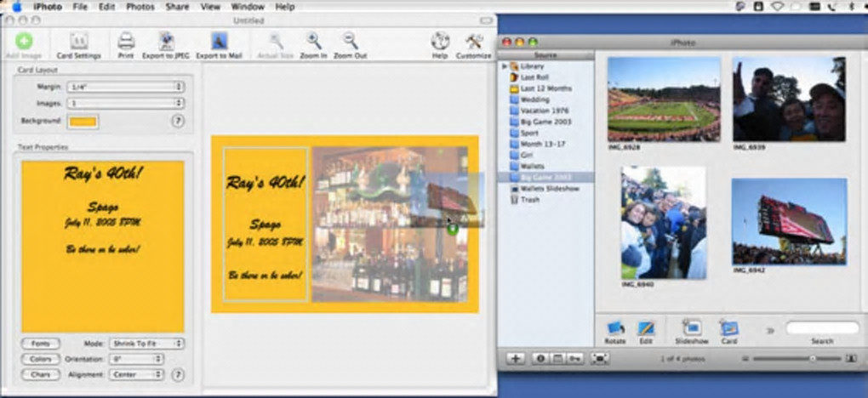The height and width of the screenshot is (398, 868).
Task: Expand the Library disclosure triangle
Action: [x=505, y=66]
